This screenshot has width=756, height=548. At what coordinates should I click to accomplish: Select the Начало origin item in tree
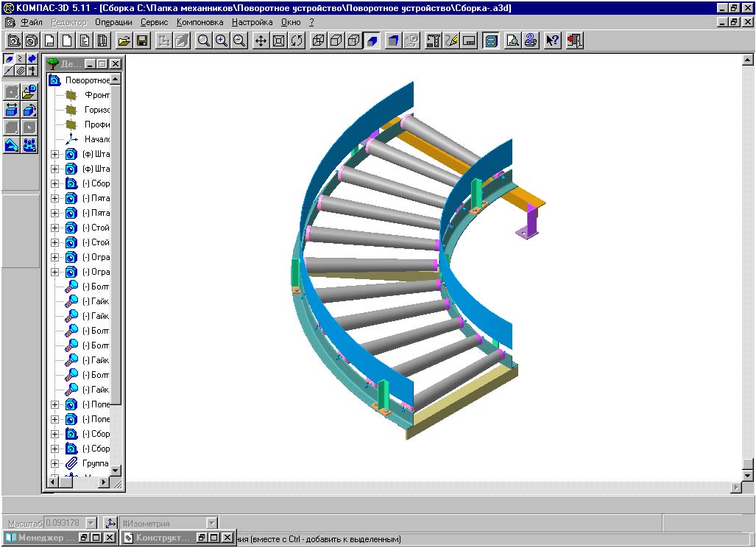pyautogui.click(x=96, y=139)
